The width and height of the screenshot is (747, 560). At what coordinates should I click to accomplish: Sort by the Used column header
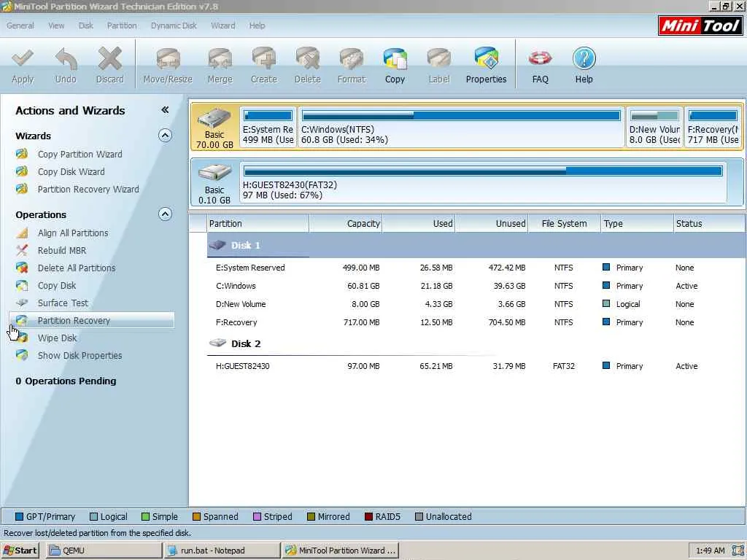419,224
